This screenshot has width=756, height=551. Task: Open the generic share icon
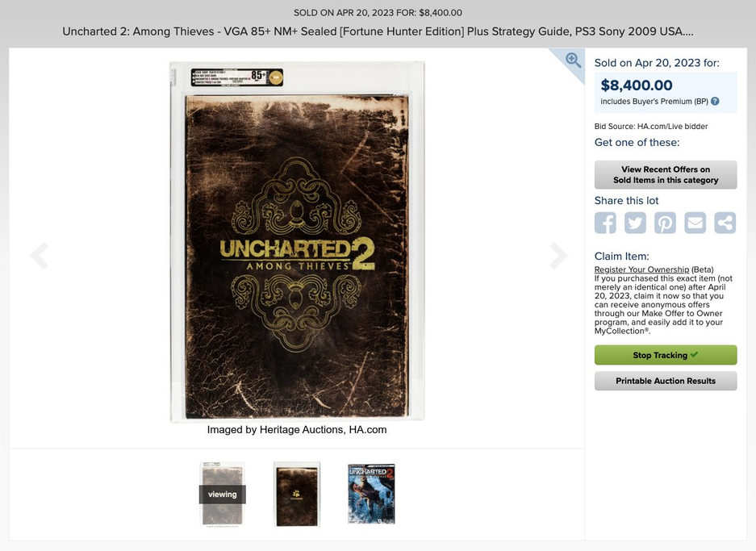[x=725, y=223]
